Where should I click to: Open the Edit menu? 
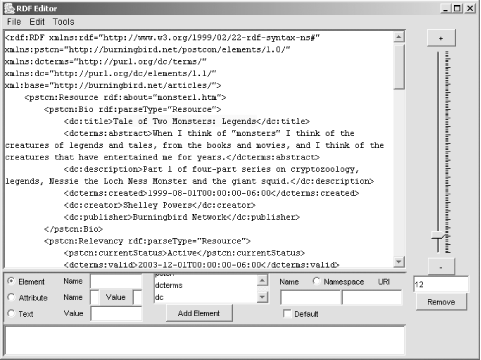[37, 22]
